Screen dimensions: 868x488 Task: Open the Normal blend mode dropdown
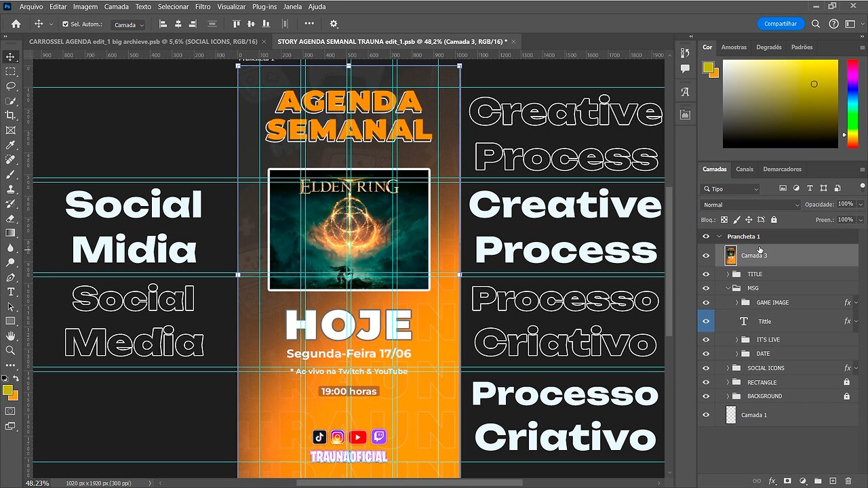(751, 205)
